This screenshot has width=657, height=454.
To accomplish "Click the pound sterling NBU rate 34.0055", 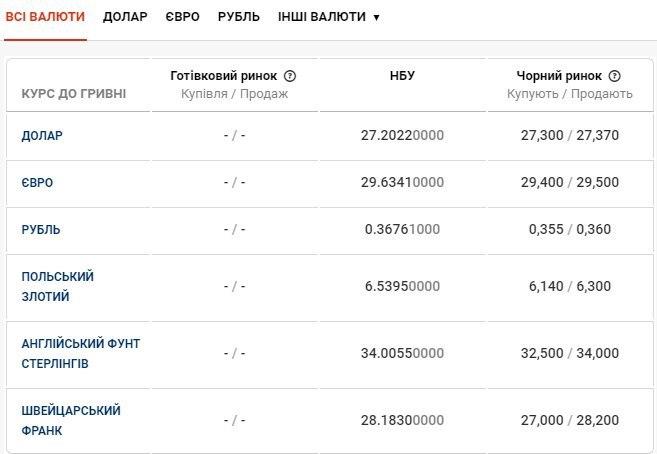I will click(x=402, y=353).
